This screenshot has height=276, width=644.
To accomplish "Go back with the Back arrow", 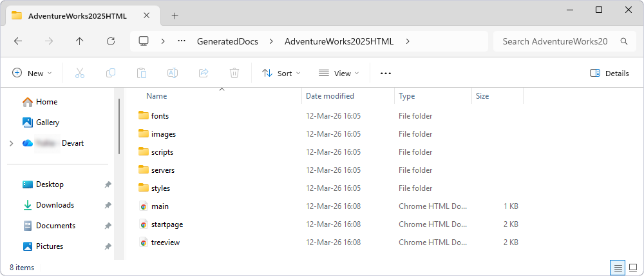I will (17, 41).
